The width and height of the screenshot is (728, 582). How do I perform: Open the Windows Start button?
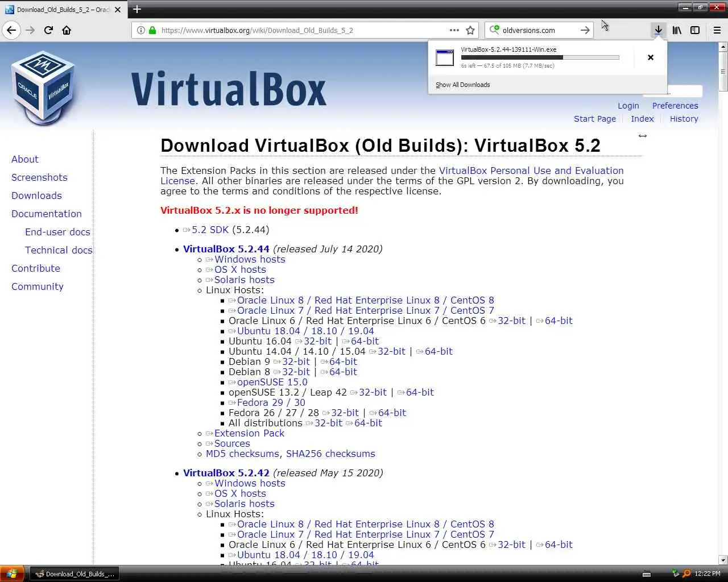(x=12, y=573)
